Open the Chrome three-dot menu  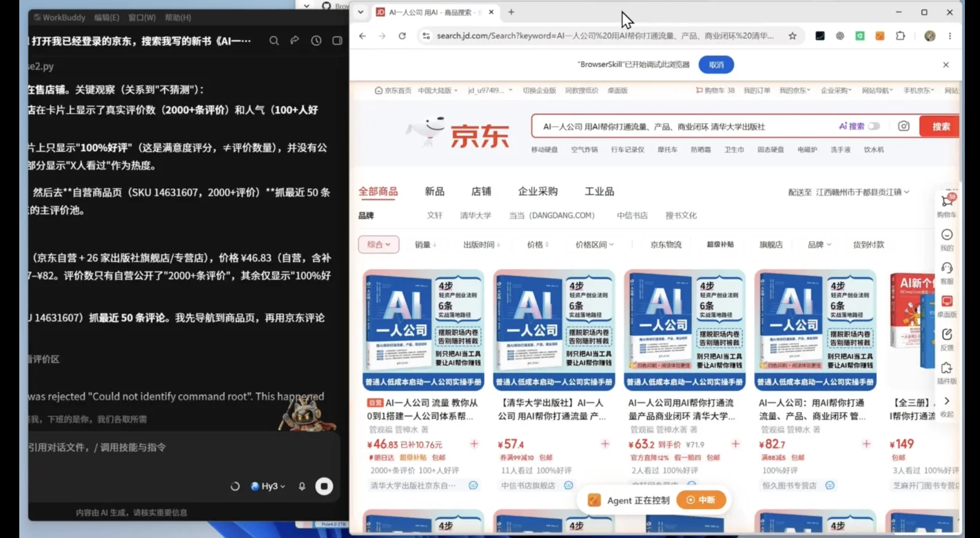950,36
